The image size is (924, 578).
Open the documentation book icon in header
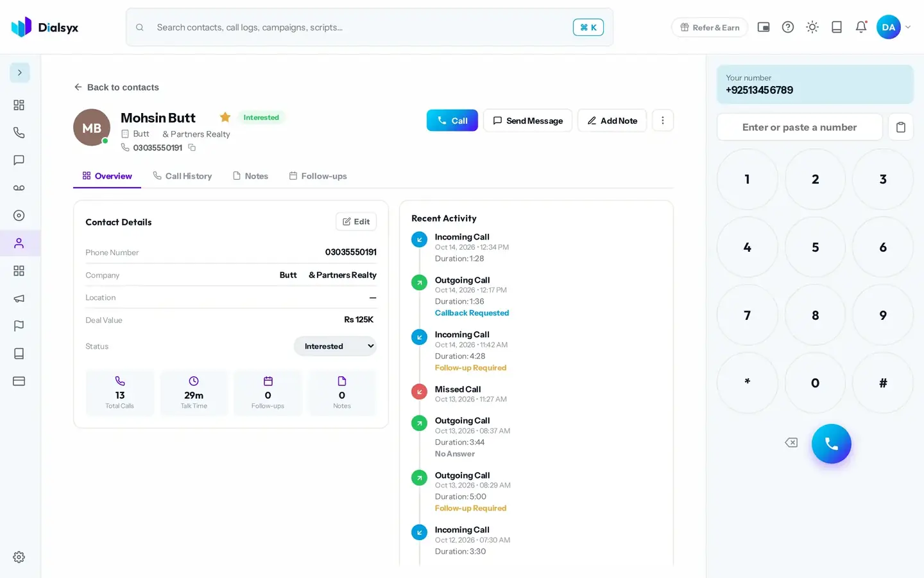click(837, 27)
